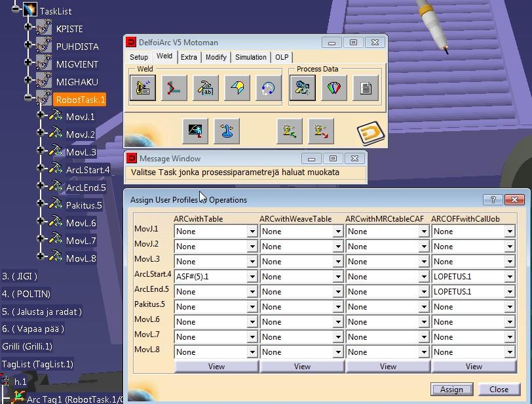Open ARCwithWeaveTable dropdown for Pakitus.5
This screenshot has width=532, height=404.
click(x=338, y=307)
